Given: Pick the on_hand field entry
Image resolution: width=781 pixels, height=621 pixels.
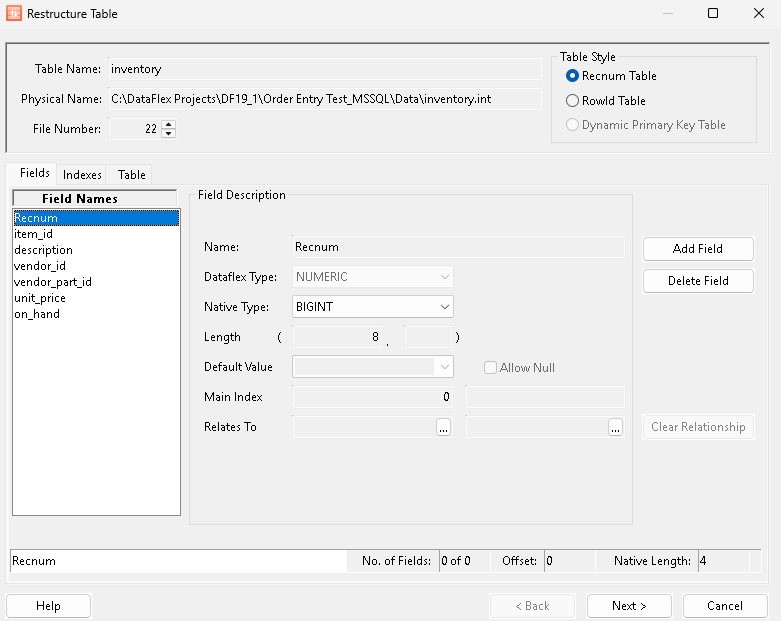Looking at the screenshot, I should tap(37, 314).
